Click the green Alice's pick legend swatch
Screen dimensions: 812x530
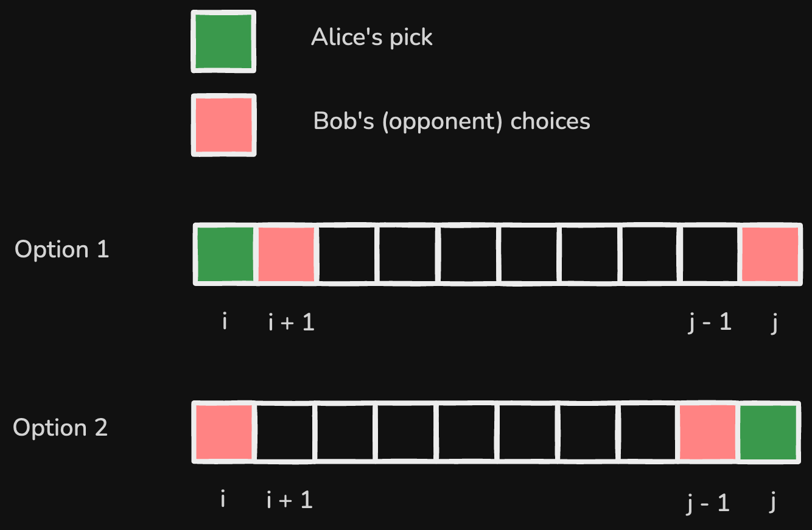click(223, 42)
